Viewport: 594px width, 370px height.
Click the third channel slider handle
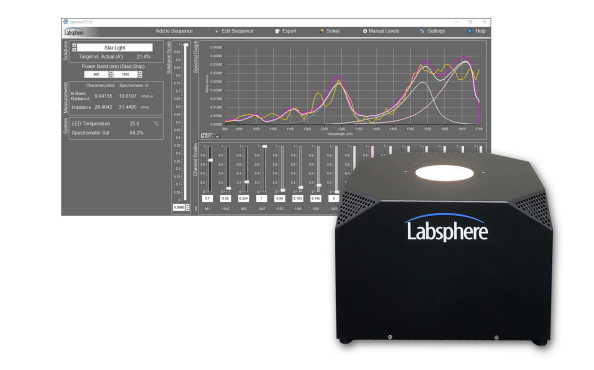(x=247, y=182)
